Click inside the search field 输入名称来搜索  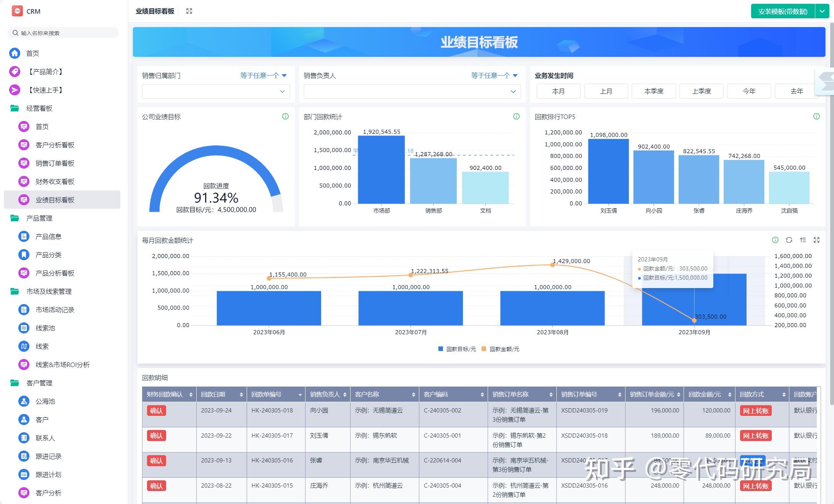[63, 32]
